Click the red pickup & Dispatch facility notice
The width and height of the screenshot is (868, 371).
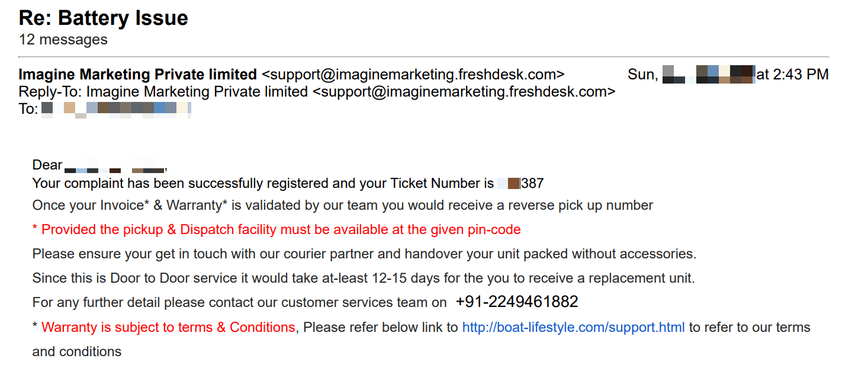[277, 229]
